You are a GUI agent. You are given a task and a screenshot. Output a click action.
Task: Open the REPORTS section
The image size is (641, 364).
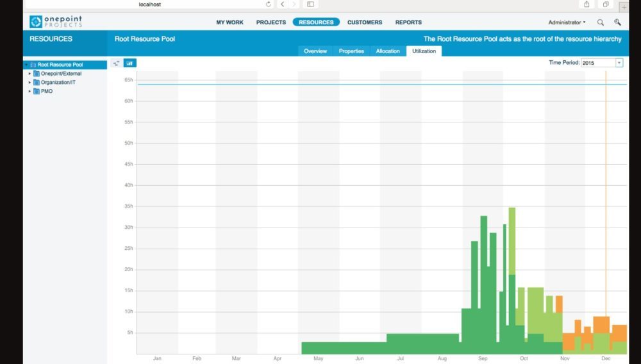coord(408,22)
